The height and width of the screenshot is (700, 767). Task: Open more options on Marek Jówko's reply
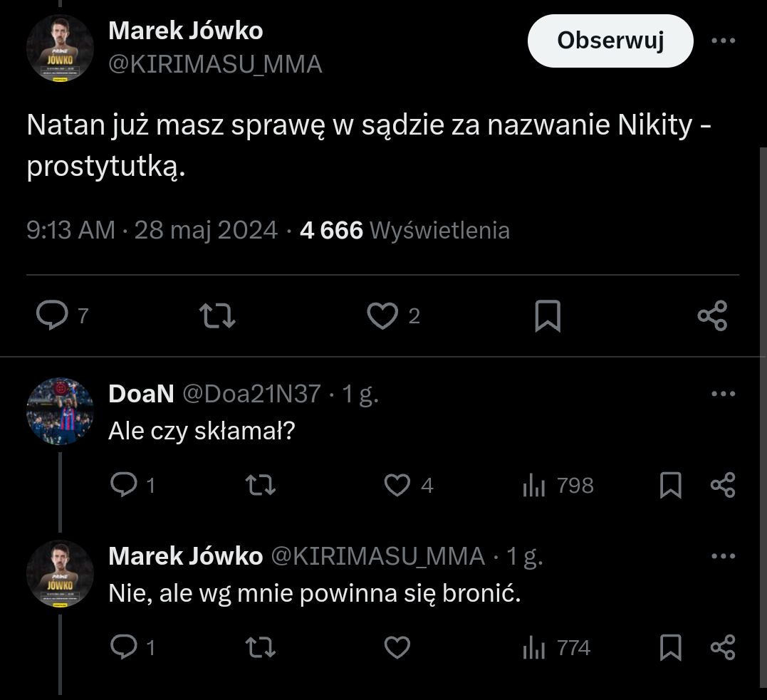pos(724,556)
